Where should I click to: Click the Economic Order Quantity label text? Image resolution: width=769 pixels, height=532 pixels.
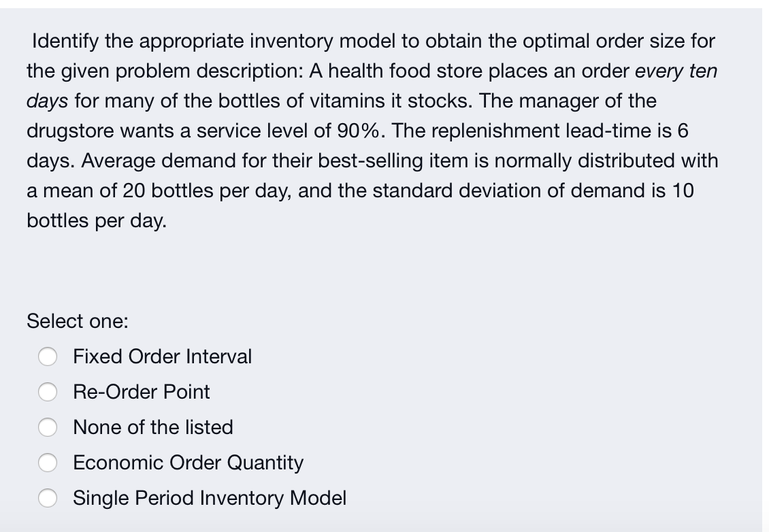pos(188,462)
